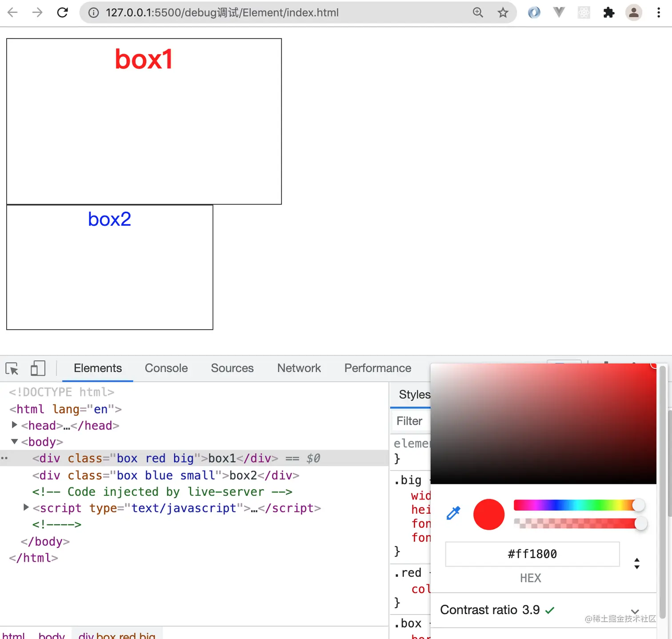672x639 pixels.
Task: Open the blue circular extension icon
Action: coord(534,12)
